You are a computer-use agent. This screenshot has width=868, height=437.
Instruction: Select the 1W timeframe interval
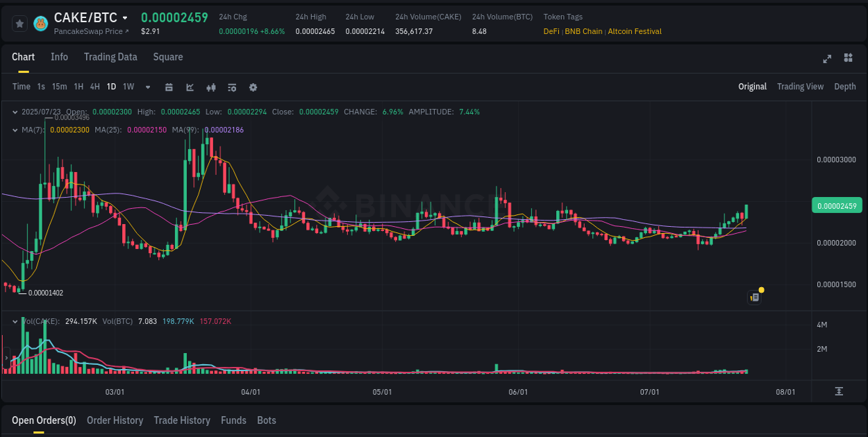(128, 87)
